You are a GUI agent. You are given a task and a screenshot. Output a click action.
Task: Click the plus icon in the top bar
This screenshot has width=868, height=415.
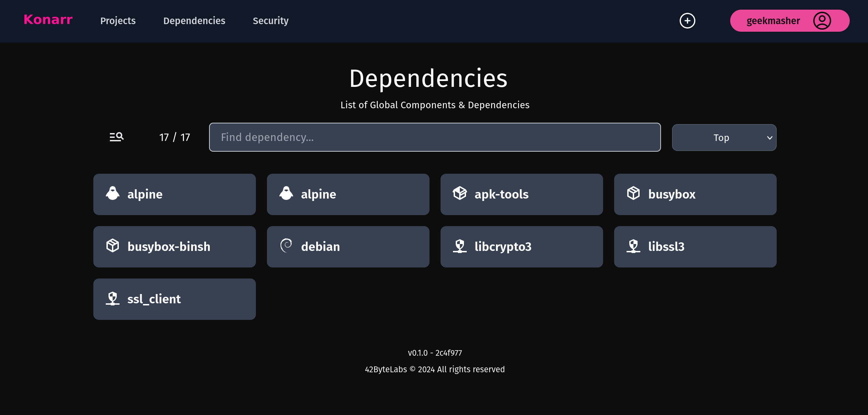click(x=688, y=21)
